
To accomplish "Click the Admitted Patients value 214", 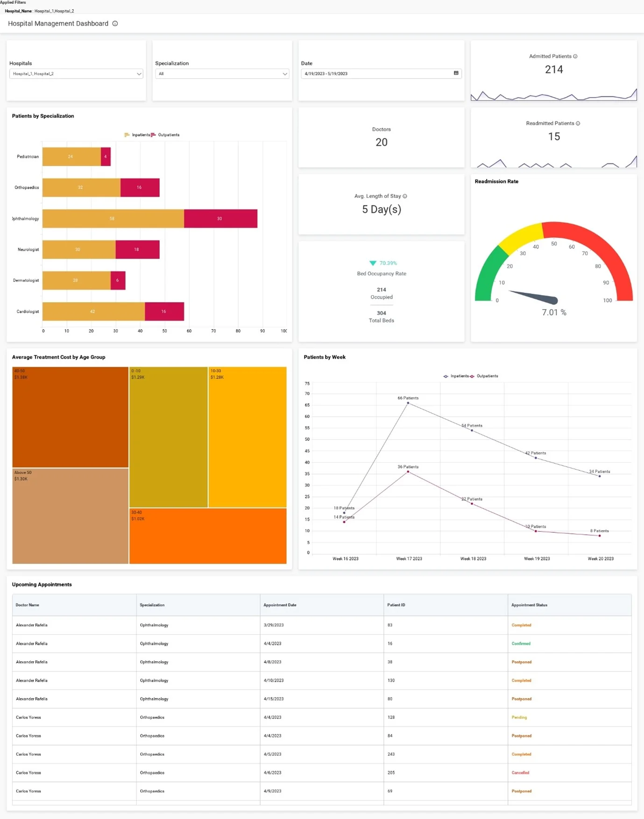I will click(x=554, y=70).
